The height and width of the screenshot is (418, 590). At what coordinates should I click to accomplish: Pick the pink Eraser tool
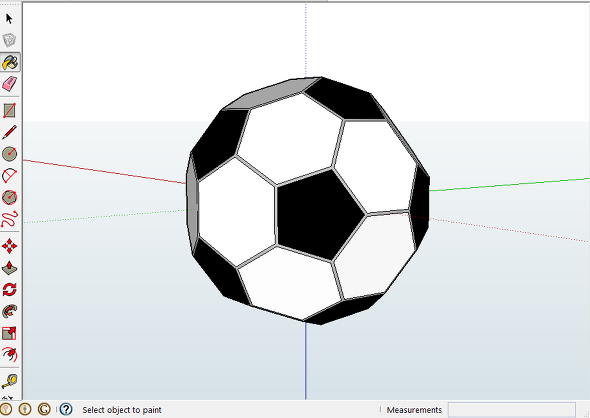(x=9, y=84)
